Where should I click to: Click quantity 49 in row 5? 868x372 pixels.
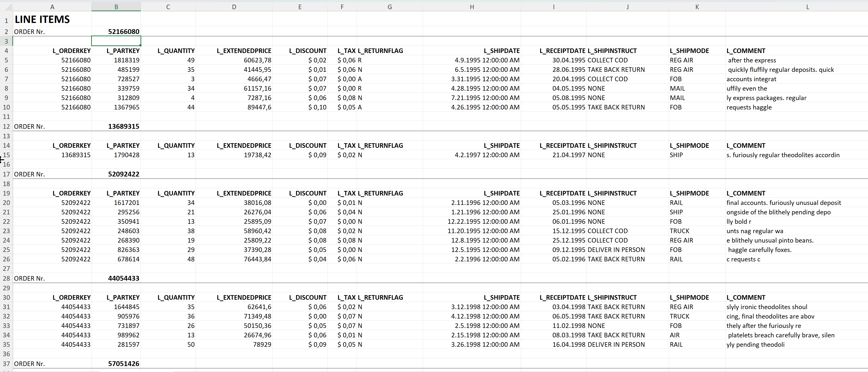(x=191, y=60)
